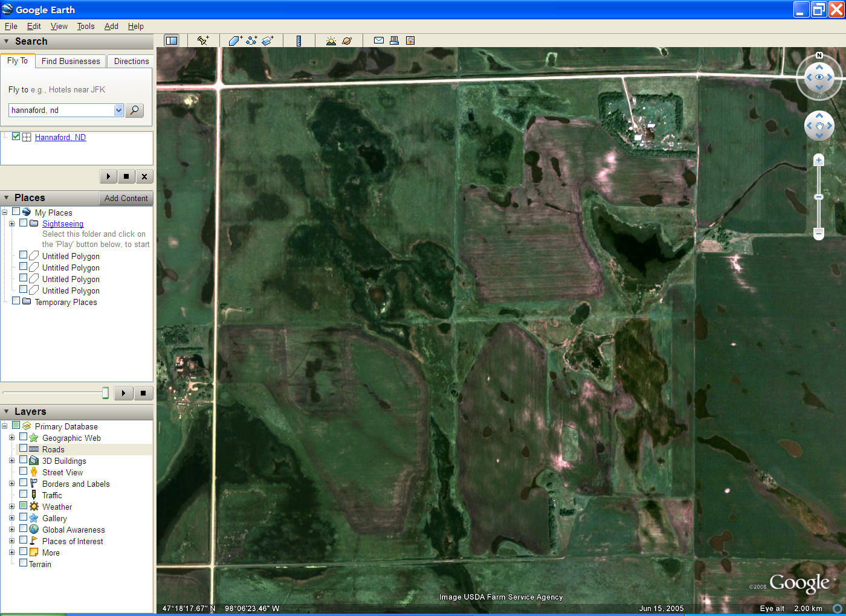Open the Ruler measuring tool

click(x=299, y=40)
